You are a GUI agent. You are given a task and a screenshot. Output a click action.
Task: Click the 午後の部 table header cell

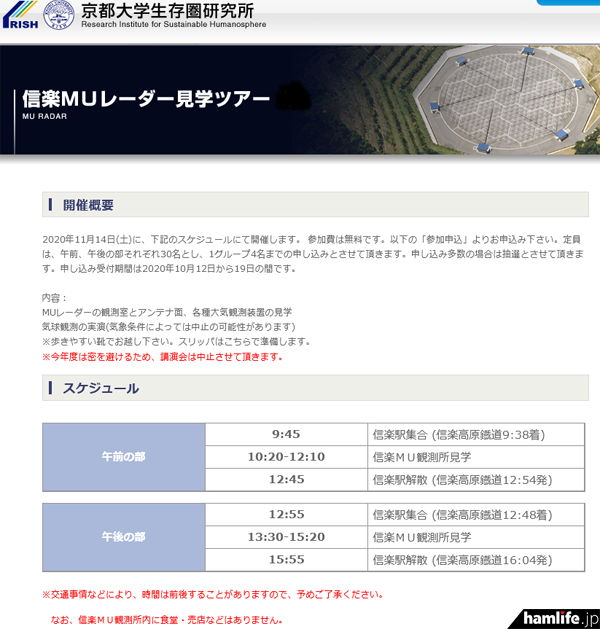coord(123,537)
